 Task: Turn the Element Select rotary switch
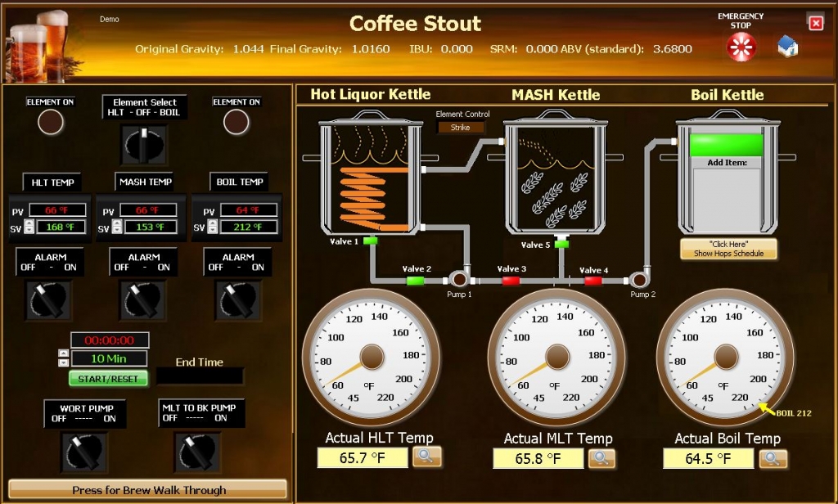coord(145,144)
